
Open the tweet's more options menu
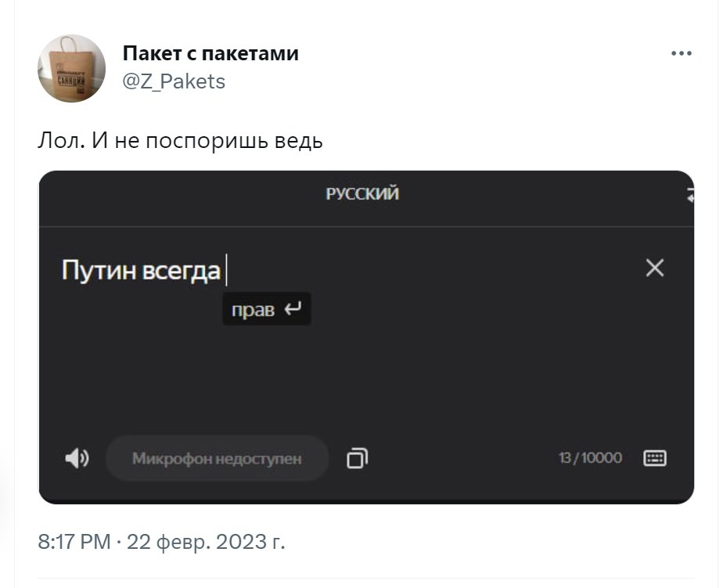tap(681, 54)
